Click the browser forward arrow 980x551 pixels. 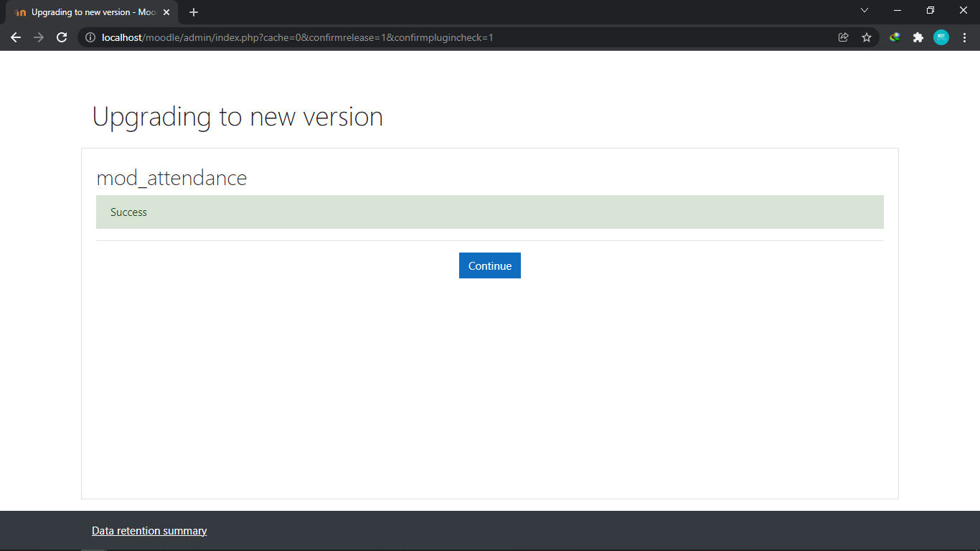tap(39, 37)
